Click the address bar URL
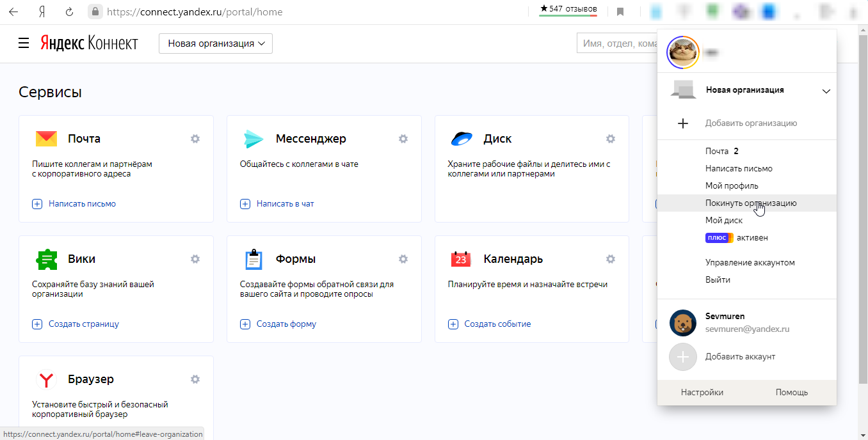The width and height of the screenshot is (868, 440). point(195,12)
